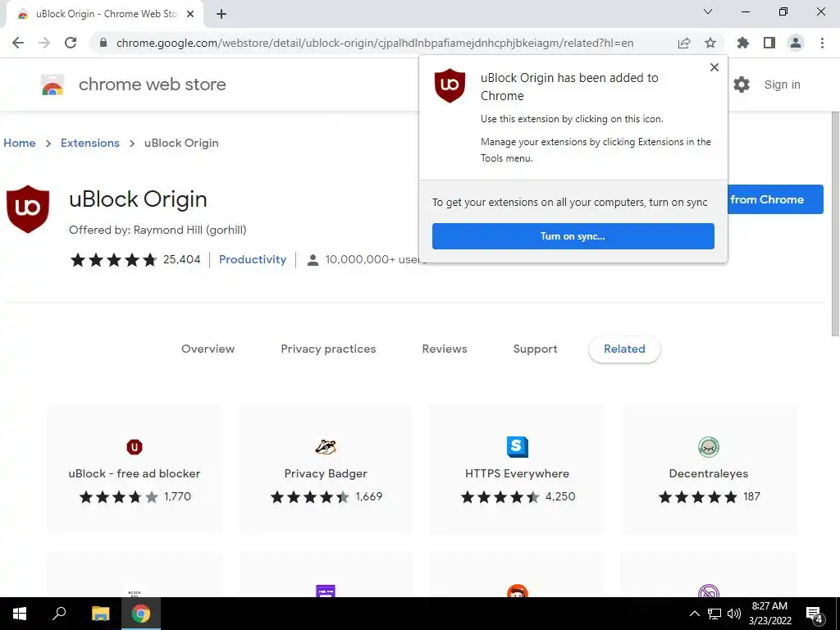Go to Extensions breadcrumb link
The width and height of the screenshot is (840, 630).
pyautogui.click(x=90, y=143)
